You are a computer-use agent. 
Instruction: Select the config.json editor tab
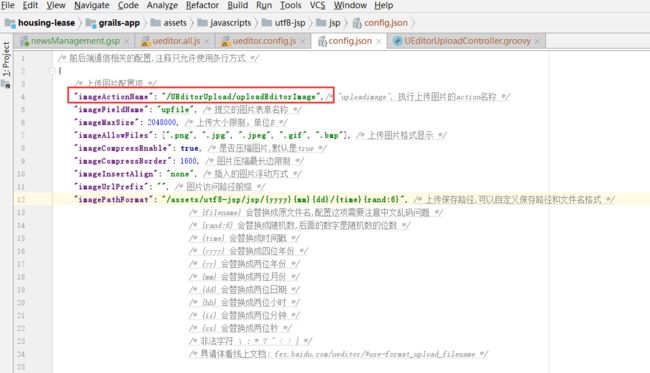click(350, 41)
